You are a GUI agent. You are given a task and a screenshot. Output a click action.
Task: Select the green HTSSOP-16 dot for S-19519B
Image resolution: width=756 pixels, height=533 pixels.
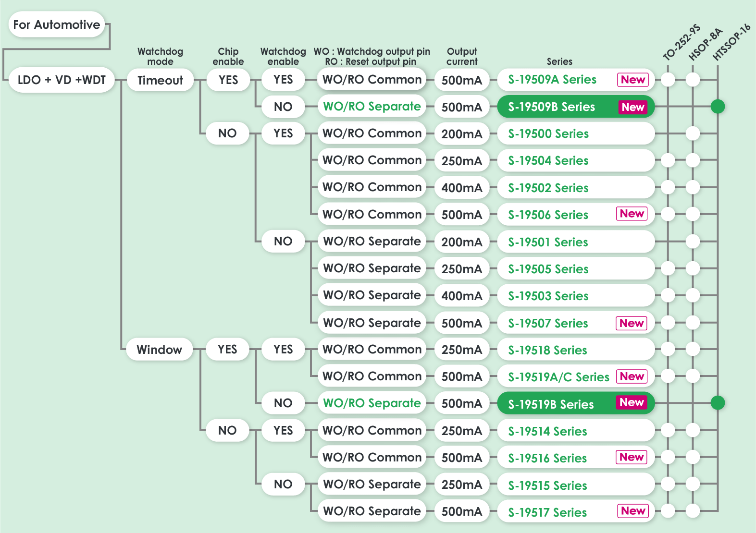coord(718,403)
